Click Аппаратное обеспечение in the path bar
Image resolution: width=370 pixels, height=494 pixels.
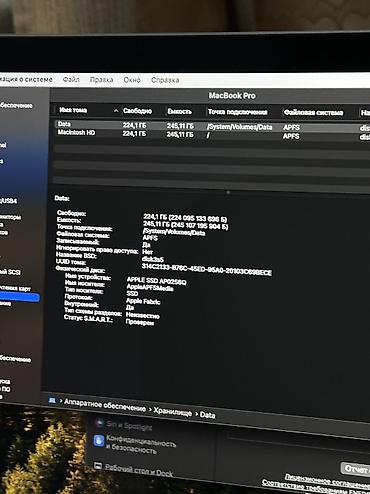(x=105, y=405)
